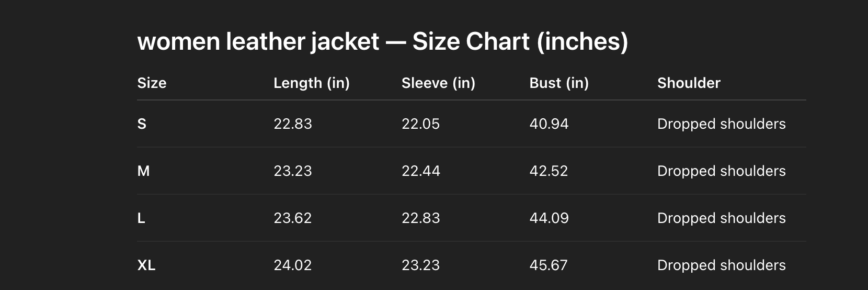
Task: Select the XL size row label
Action: pyautogui.click(x=146, y=265)
